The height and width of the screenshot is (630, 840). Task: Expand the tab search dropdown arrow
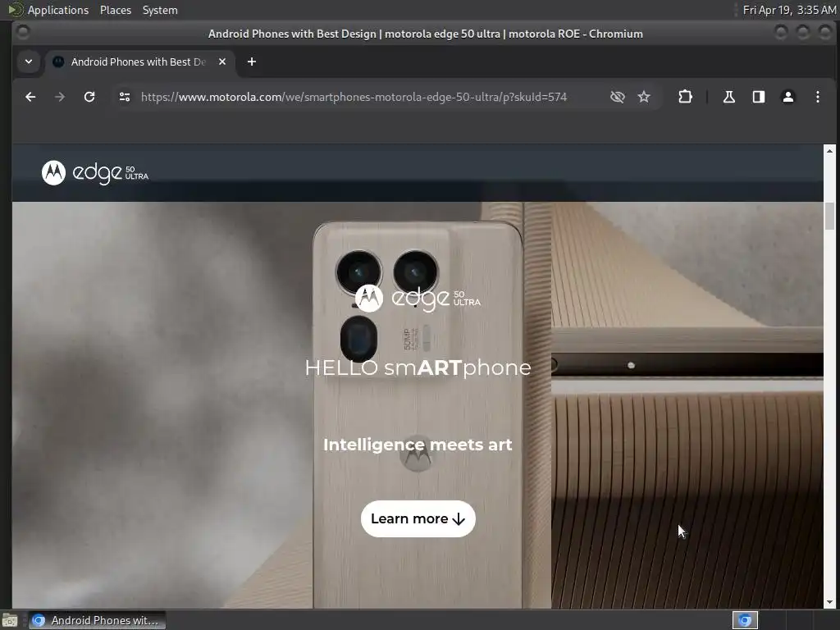pos(29,62)
